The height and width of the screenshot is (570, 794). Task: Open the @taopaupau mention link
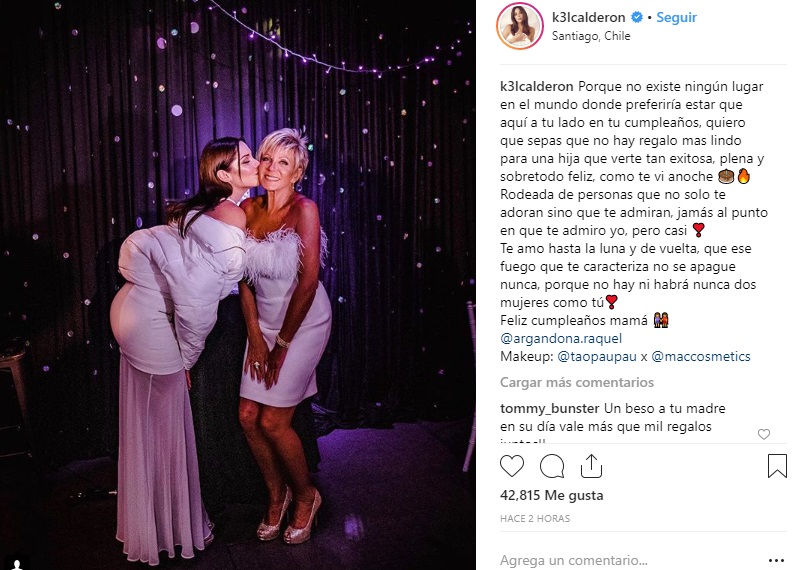coord(597,356)
